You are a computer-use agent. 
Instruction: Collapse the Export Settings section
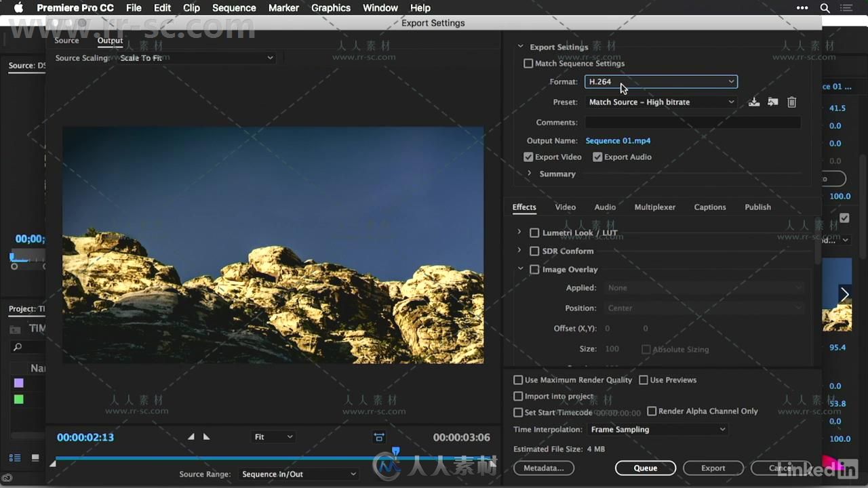521,47
